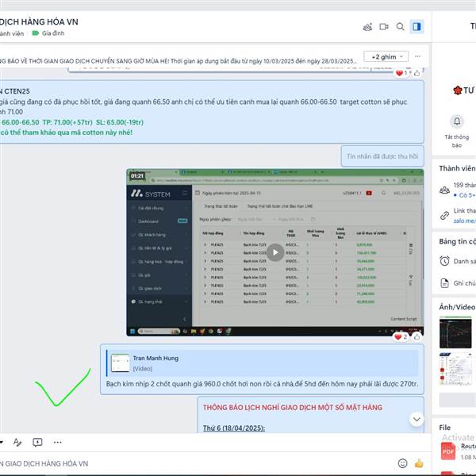Click the chain link icon in info panel

click(444, 216)
